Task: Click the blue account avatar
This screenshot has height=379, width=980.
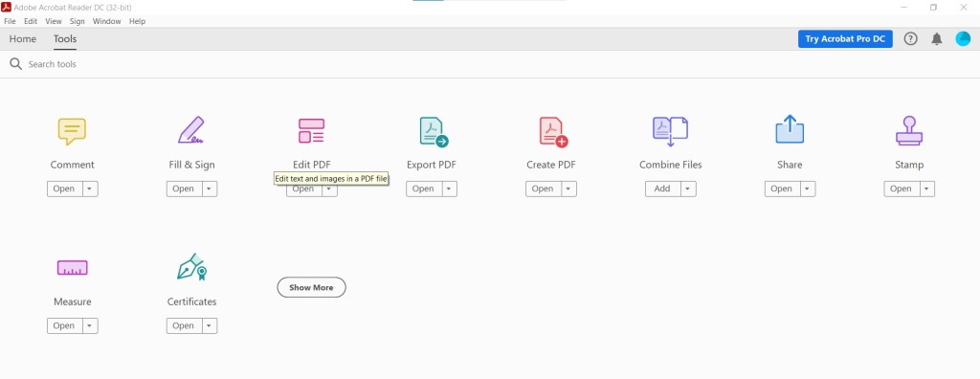Action: pyautogui.click(x=963, y=39)
